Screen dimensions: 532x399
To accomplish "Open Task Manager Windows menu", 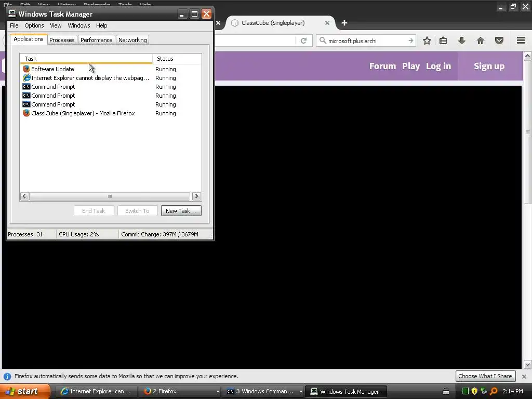I will [x=79, y=25].
